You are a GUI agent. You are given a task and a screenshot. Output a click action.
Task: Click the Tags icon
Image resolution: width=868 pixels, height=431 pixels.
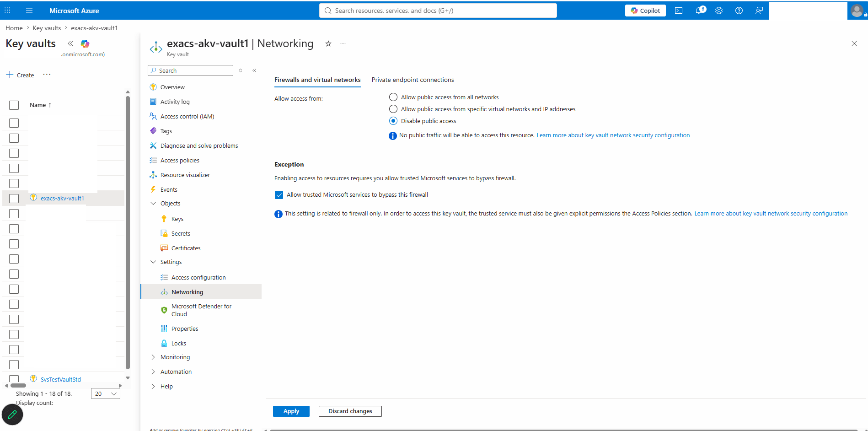pyautogui.click(x=153, y=131)
